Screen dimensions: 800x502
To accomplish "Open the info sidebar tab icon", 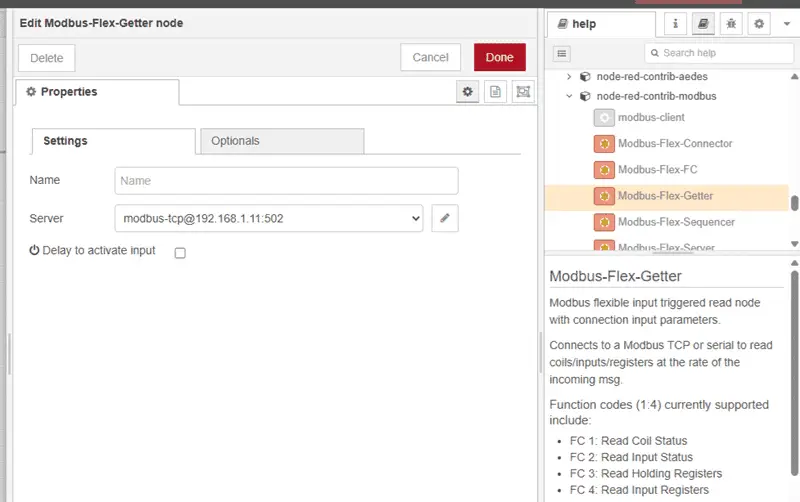I will (x=675, y=23).
